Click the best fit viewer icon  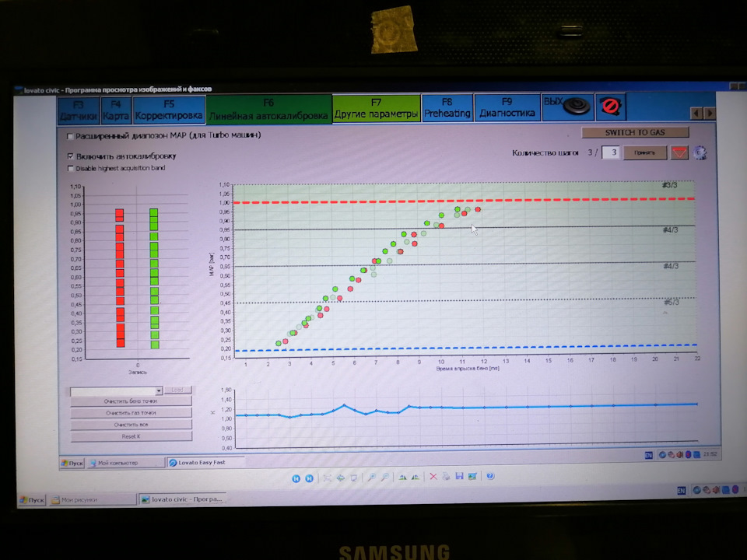[328, 478]
